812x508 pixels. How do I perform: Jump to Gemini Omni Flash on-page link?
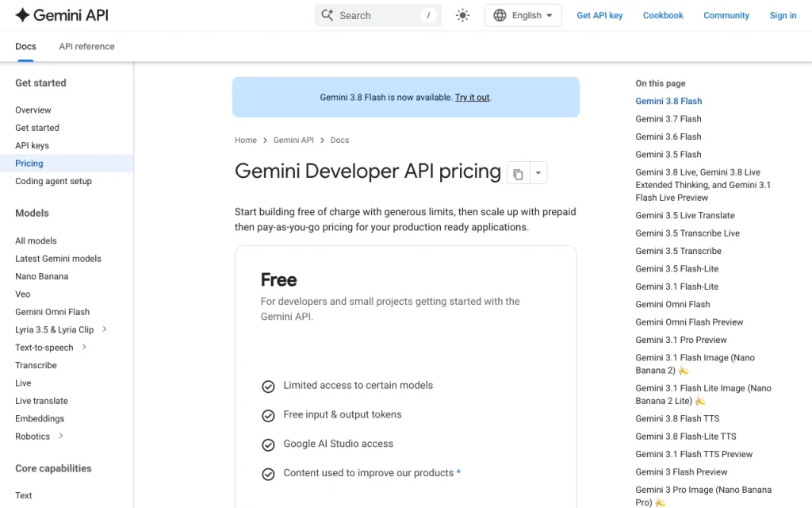672,304
